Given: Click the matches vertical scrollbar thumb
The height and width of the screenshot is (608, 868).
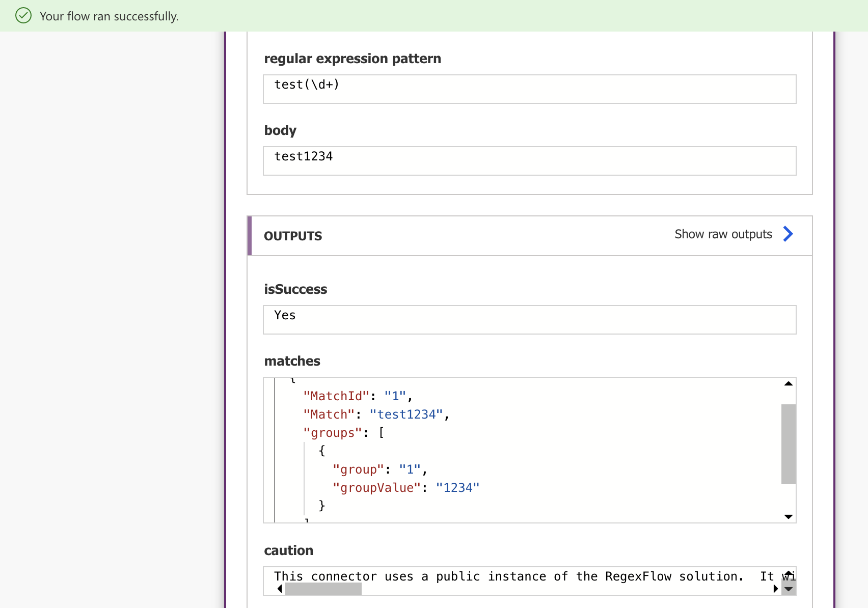Looking at the screenshot, I should pyautogui.click(x=788, y=443).
